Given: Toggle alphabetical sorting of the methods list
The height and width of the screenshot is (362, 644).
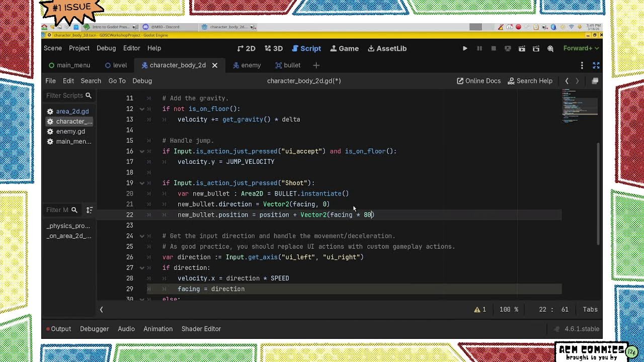Looking at the screenshot, I should [89, 210].
